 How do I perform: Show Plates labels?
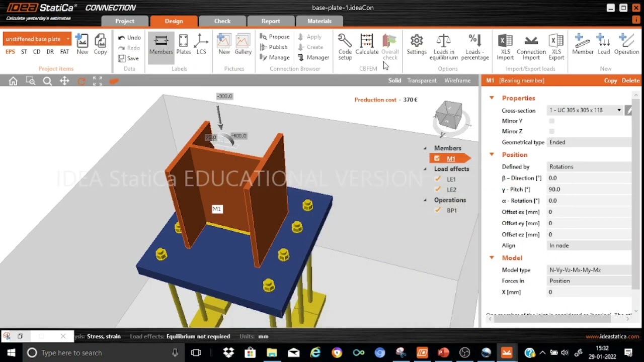point(183,44)
